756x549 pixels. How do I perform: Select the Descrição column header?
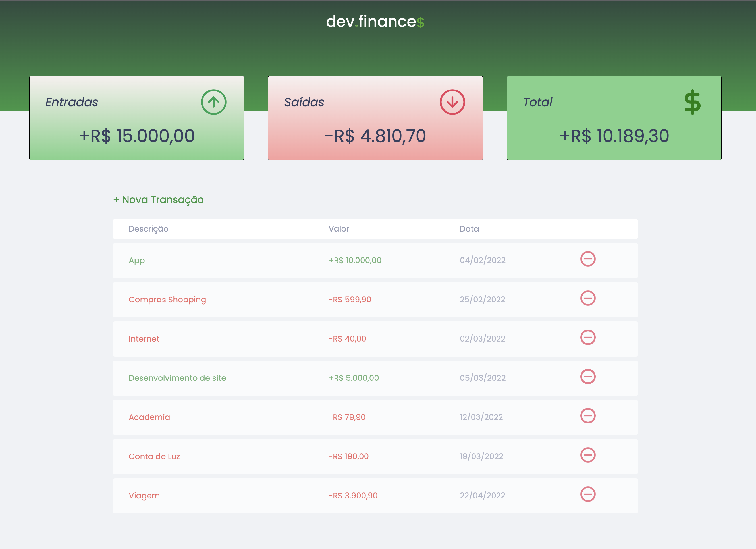[148, 229]
